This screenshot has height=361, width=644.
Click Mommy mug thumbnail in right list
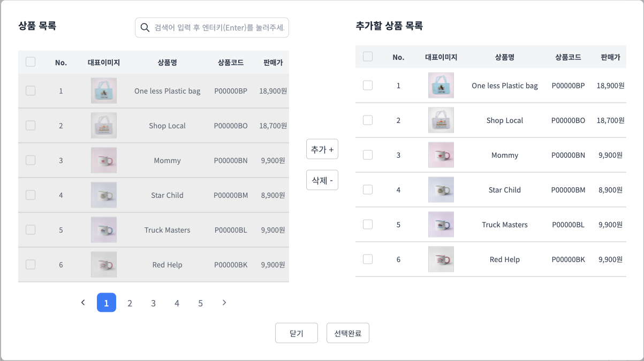click(441, 155)
